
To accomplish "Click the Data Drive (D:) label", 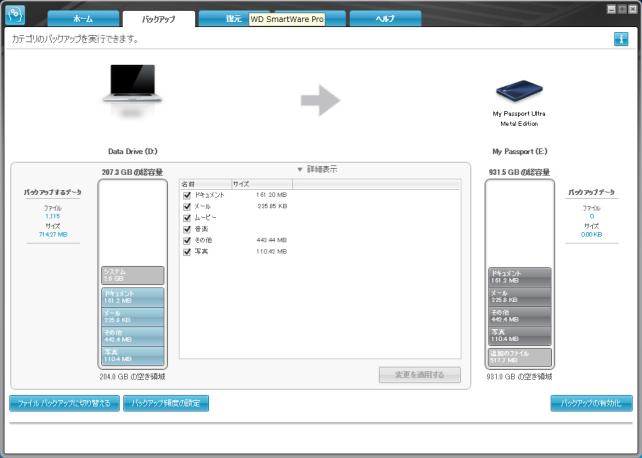I will [133, 151].
